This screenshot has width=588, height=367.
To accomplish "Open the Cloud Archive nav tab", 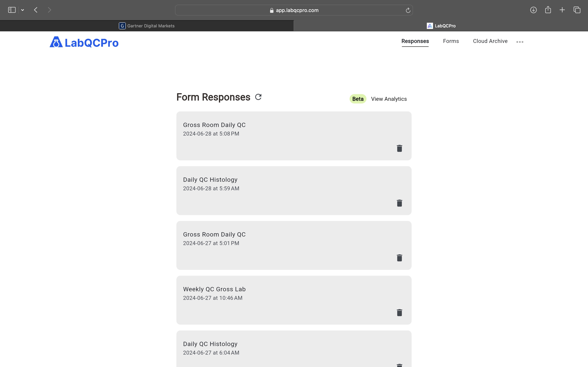I will coord(490,41).
